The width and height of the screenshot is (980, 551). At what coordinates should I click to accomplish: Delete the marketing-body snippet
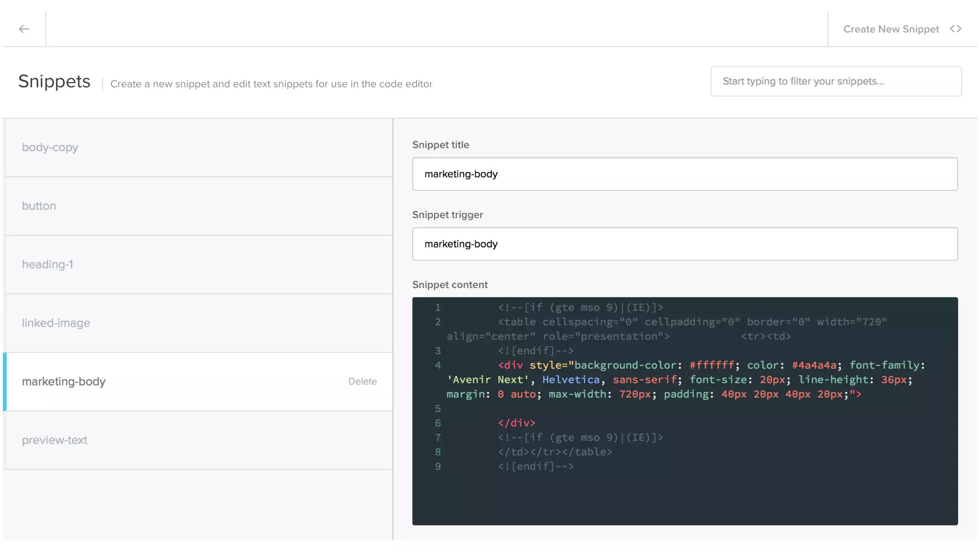coord(362,382)
